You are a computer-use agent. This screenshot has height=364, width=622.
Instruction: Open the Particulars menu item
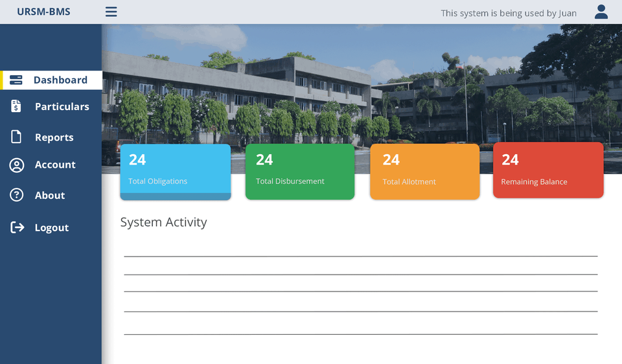point(62,107)
